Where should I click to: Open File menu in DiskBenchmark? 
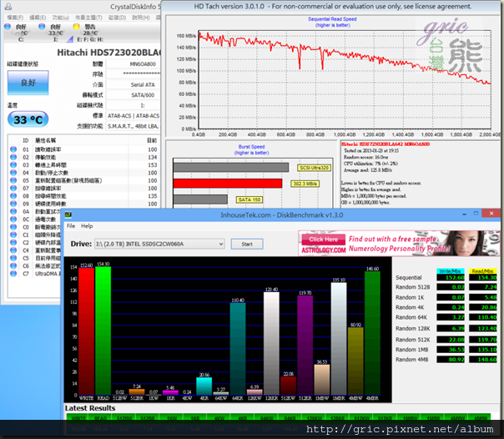pyautogui.click(x=71, y=226)
